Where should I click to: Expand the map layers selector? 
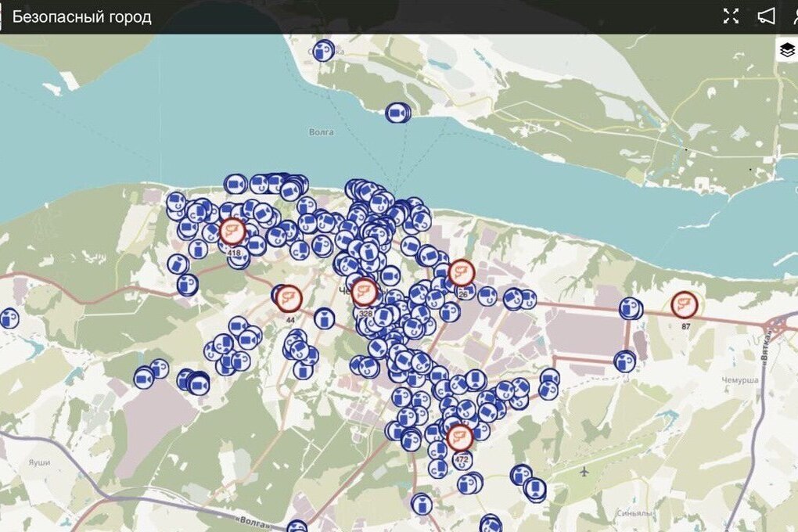pyautogui.click(x=786, y=50)
